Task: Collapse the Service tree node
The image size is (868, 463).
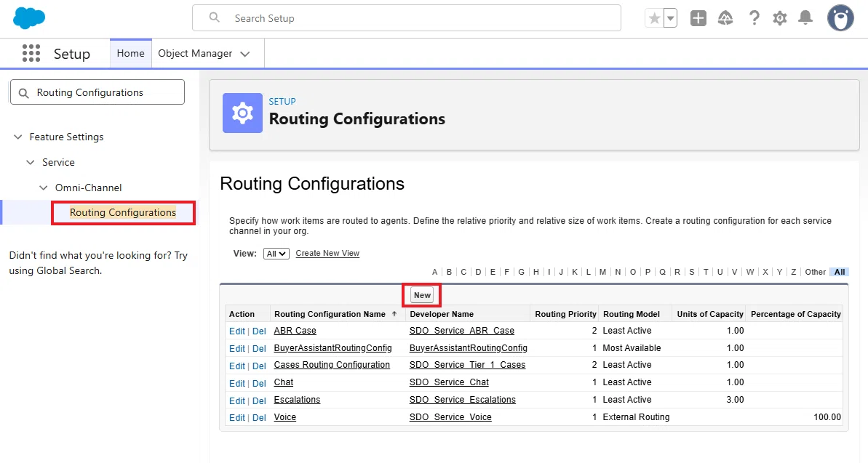Action: click(31, 162)
